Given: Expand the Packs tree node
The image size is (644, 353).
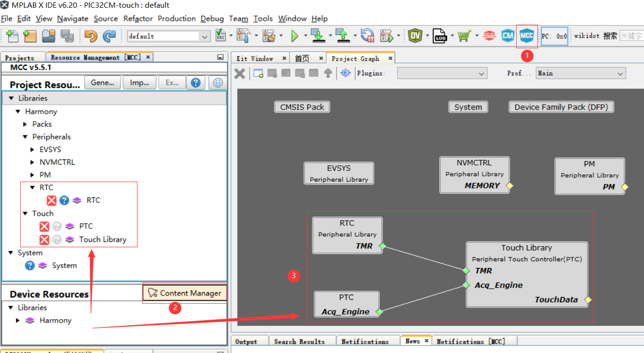Looking at the screenshot, I should (x=25, y=125).
